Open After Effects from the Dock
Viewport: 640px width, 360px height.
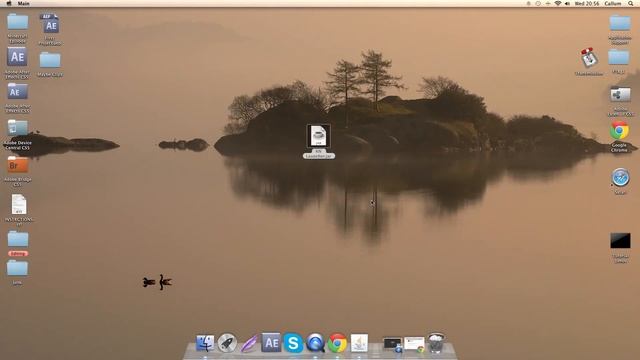click(271, 343)
